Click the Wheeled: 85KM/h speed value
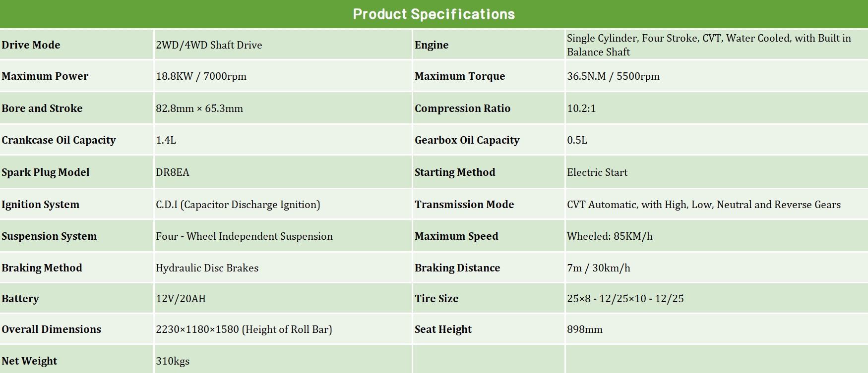Viewport: 868px width, 373px height. [x=610, y=236]
